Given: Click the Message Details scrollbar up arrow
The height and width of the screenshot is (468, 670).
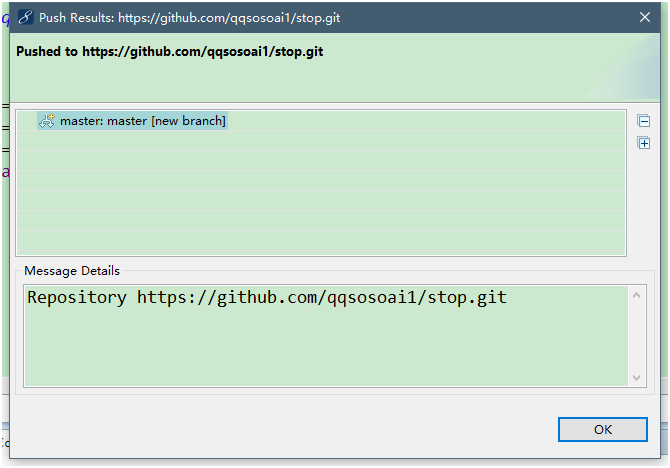Looking at the screenshot, I should coord(636,295).
